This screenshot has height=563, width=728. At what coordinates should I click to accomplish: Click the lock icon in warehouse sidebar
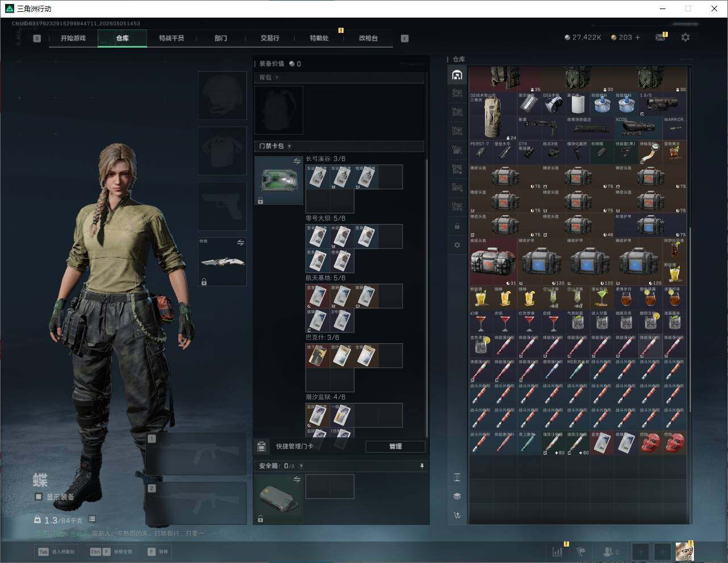click(457, 226)
